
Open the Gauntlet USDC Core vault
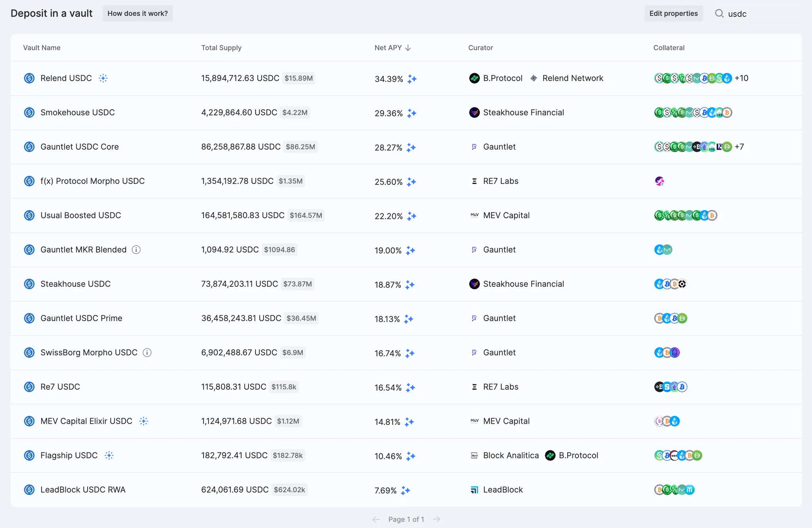click(x=79, y=147)
